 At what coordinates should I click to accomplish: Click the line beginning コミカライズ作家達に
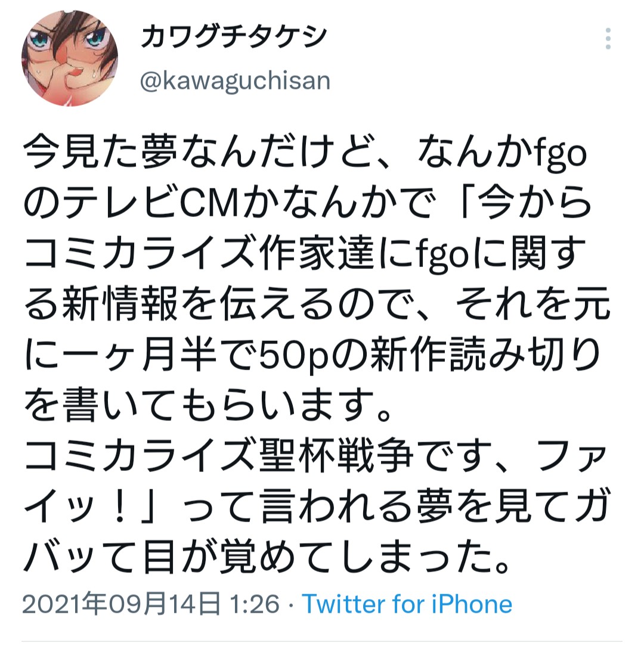(305, 253)
